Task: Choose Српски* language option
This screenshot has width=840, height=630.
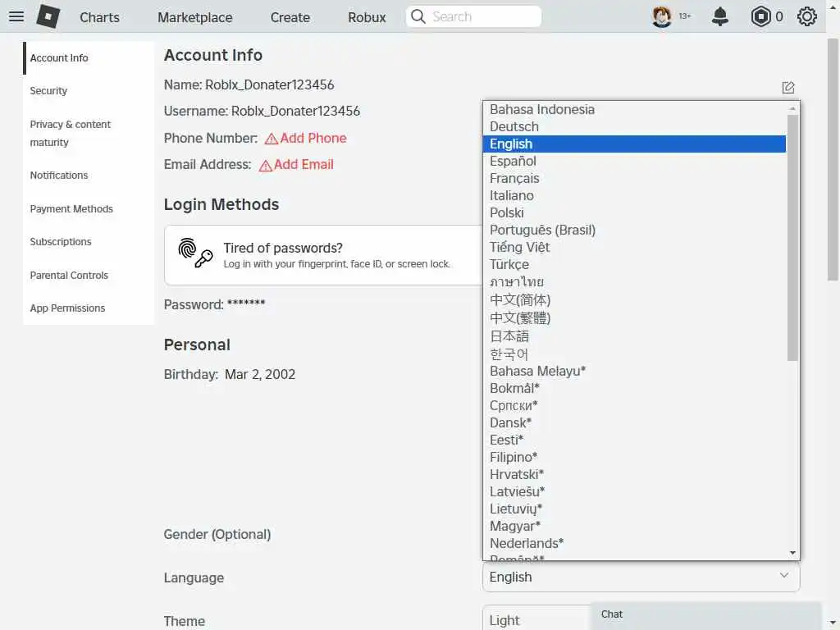Action: coord(634,405)
